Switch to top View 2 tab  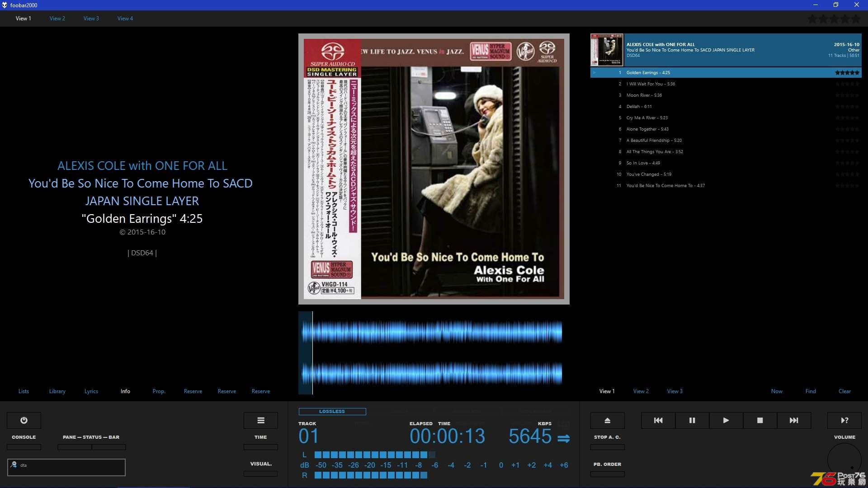[57, 19]
